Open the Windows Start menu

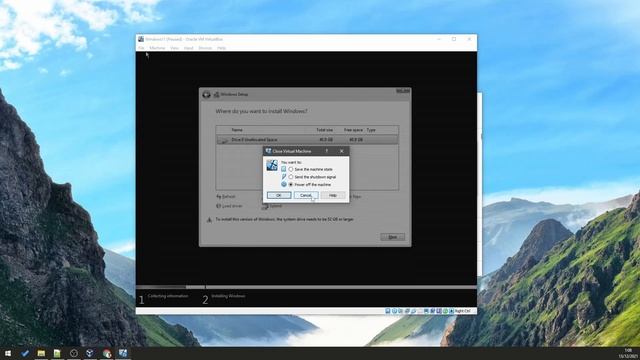coord(8,353)
